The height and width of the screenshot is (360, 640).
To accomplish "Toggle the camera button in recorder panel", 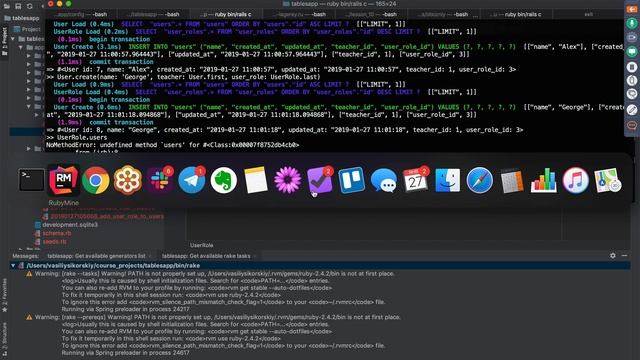I will [x=631, y=37].
